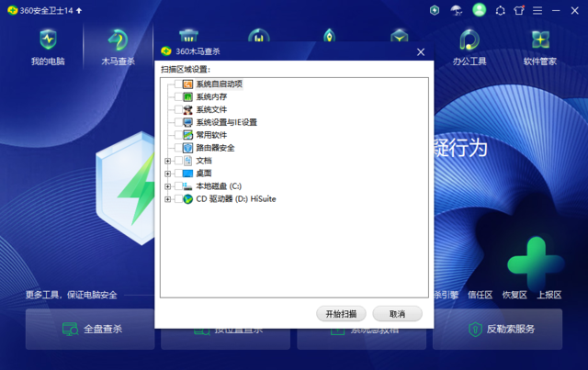This screenshot has width=588, height=370.
Task: Cancel the dialog with 取消
Action: coord(397,314)
